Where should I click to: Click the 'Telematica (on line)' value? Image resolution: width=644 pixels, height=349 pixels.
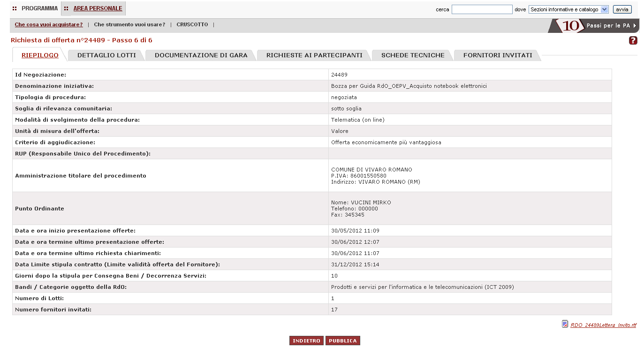coord(358,120)
